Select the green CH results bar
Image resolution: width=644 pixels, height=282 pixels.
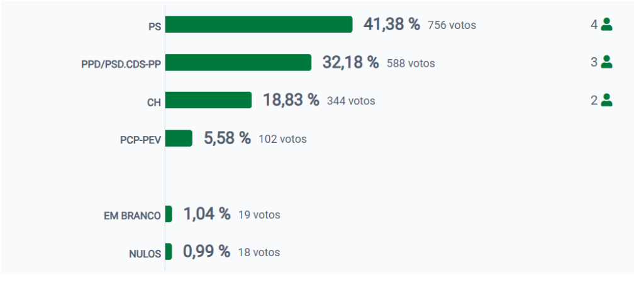(x=208, y=100)
